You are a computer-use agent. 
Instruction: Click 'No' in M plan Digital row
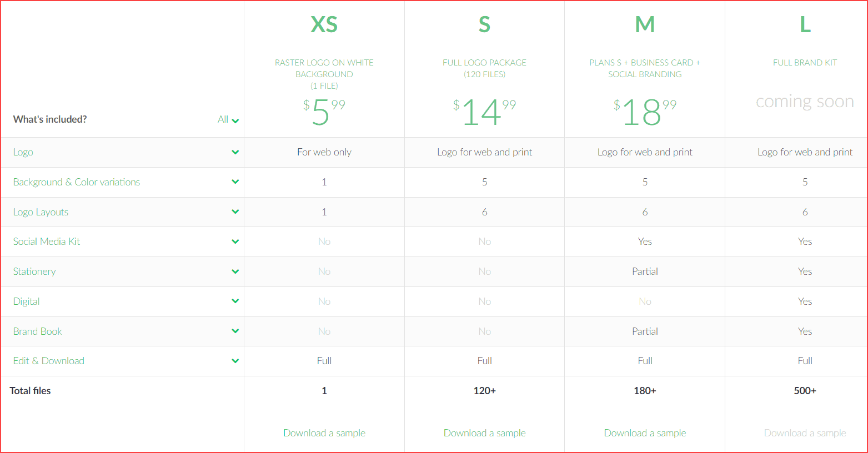(645, 301)
